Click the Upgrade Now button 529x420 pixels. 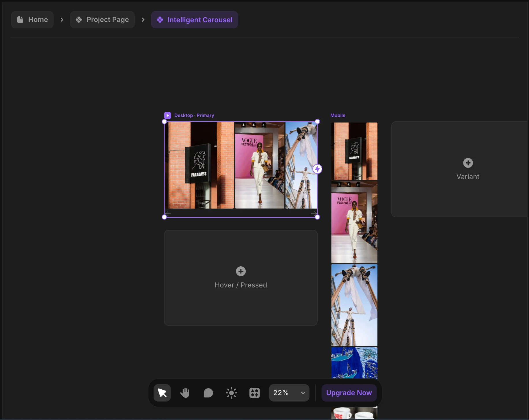pos(349,393)
